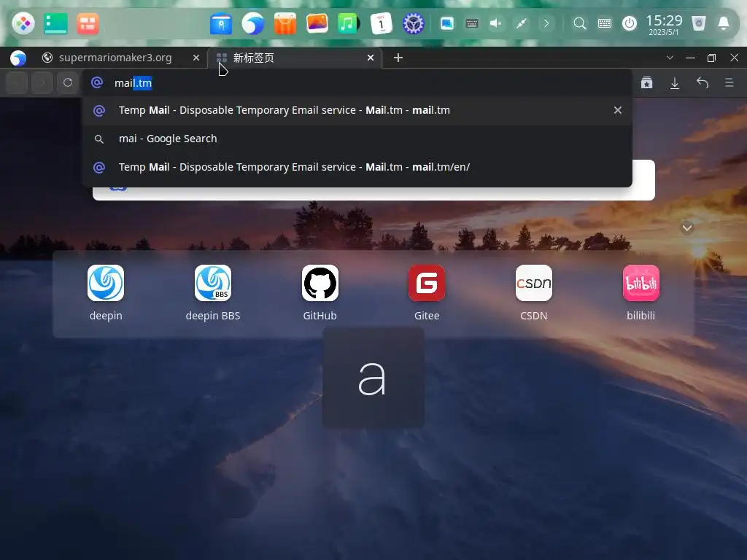The width and height of the screenshot is (747, 560).
Task: Click the browser logo in tab bar
Action: click(x=18, y=58)
